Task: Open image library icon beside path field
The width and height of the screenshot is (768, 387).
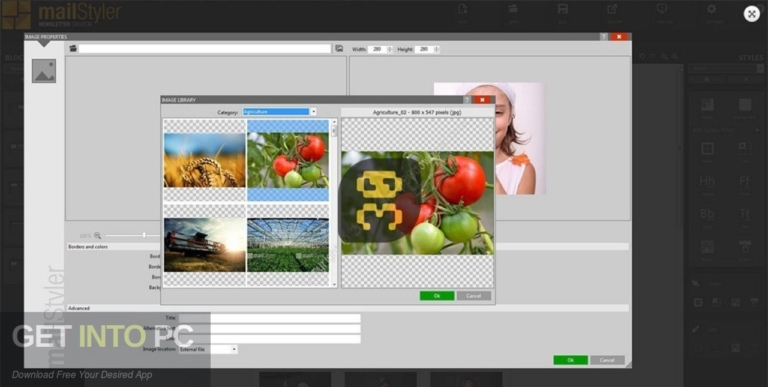Action: 339,48
